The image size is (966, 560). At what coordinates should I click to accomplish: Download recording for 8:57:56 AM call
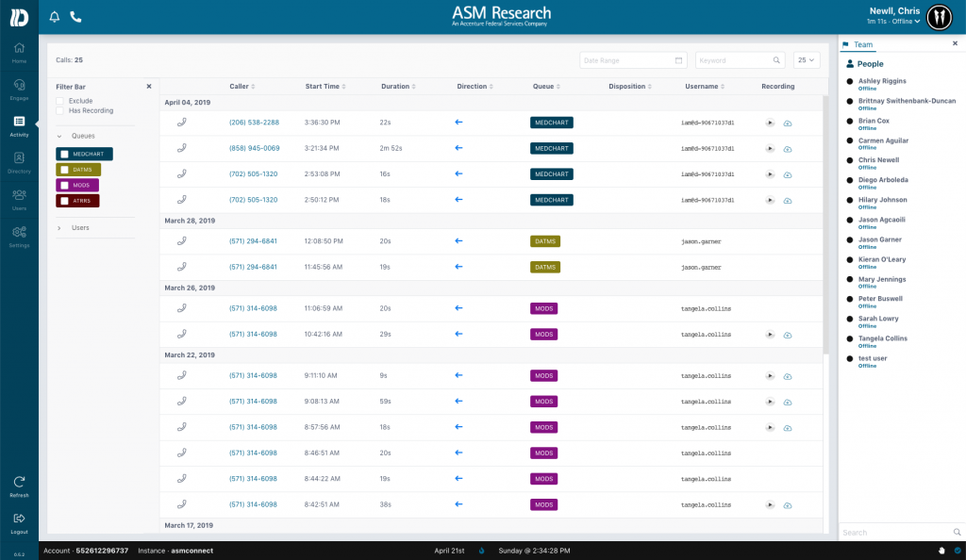(788, 428)
